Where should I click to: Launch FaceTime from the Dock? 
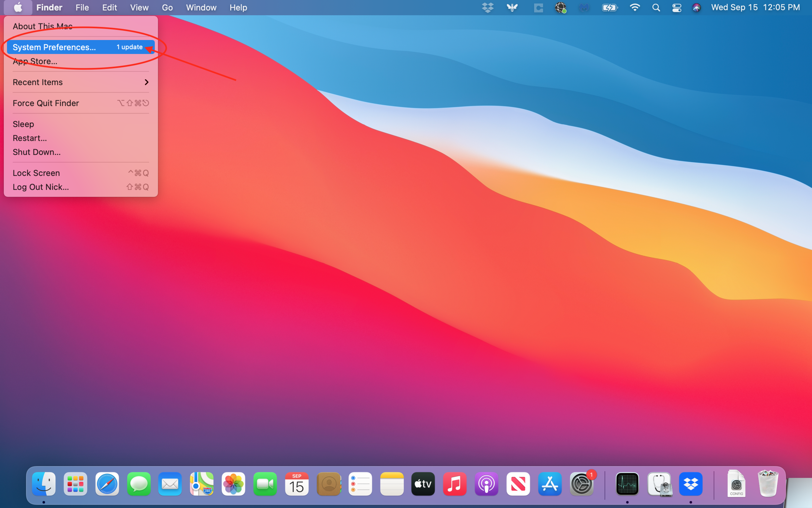pos(265,484)
